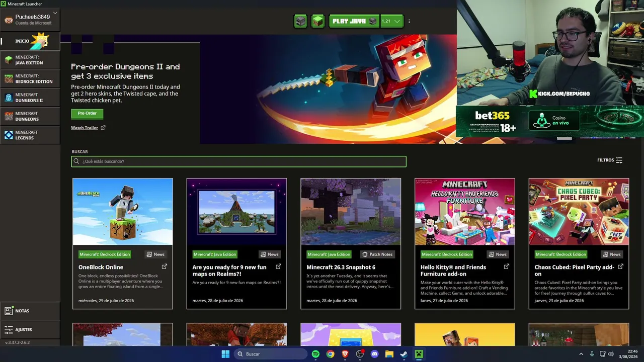Viewport: 644px width, 362px height.
Task: Click the furnace block icon beside Play Java
Action: pyautogui.click(x=300, y=21)
